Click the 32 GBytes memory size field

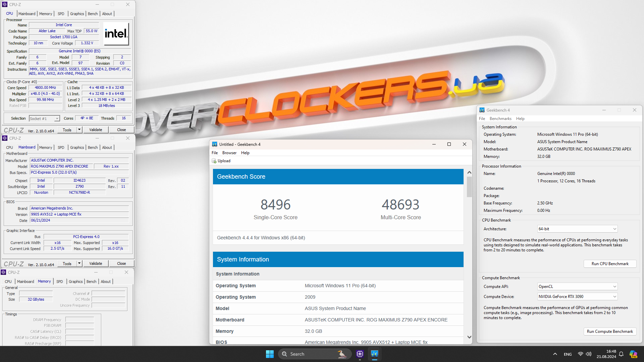[x=36, y=299]
